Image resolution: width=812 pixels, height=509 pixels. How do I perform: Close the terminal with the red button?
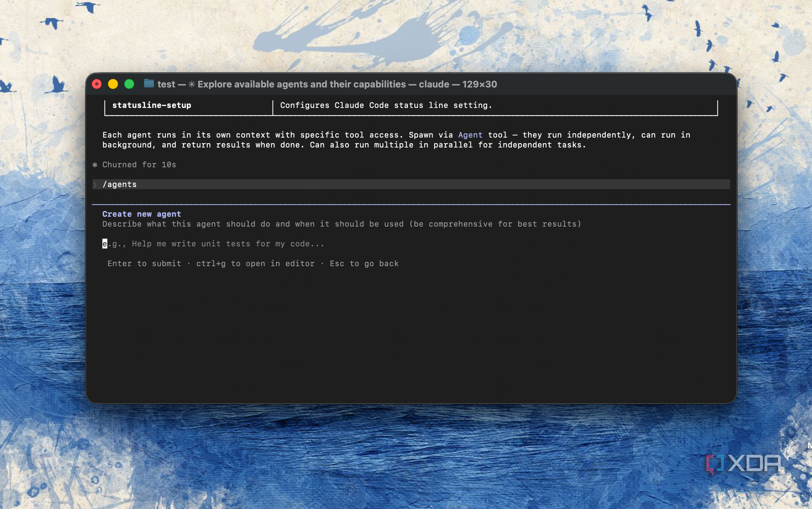[97, 84]
